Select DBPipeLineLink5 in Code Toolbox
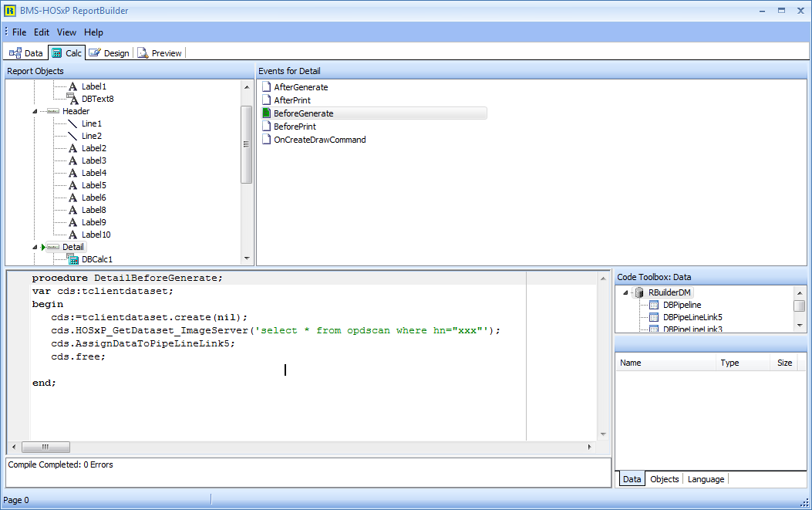 pyautogui.click(x=692, y=317)
